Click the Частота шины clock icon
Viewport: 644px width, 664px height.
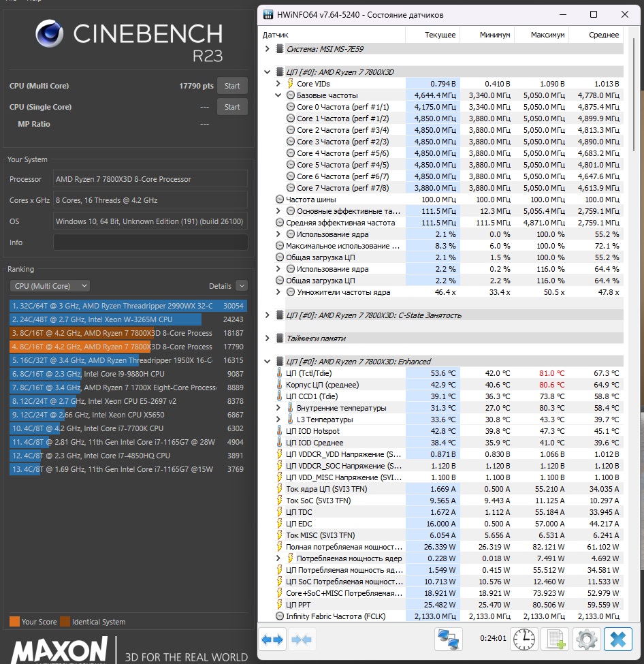click(x=279, y=199)
